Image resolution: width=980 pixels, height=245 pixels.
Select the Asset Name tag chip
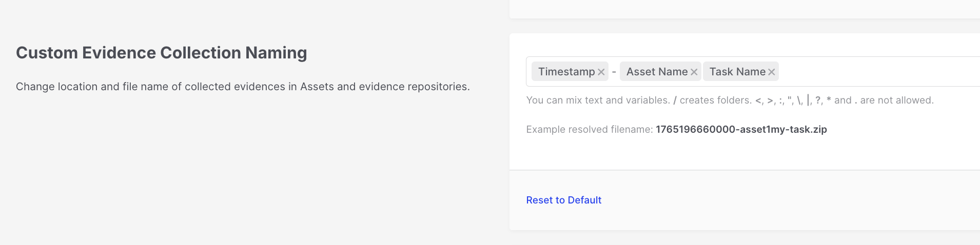[x=656, y=72]
